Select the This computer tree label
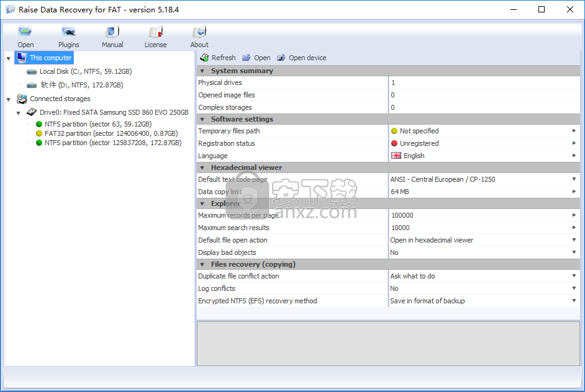The height and width of the screenshot is (392, 585). tap(51, 58)
